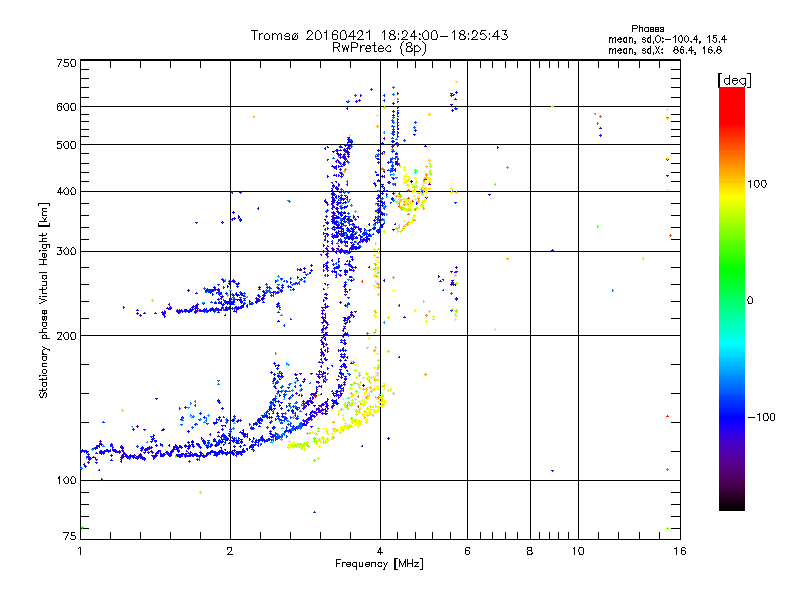Click the 300 tick on the height axis
The width and height of the screenshot is (800, 600).
point(66,252)
